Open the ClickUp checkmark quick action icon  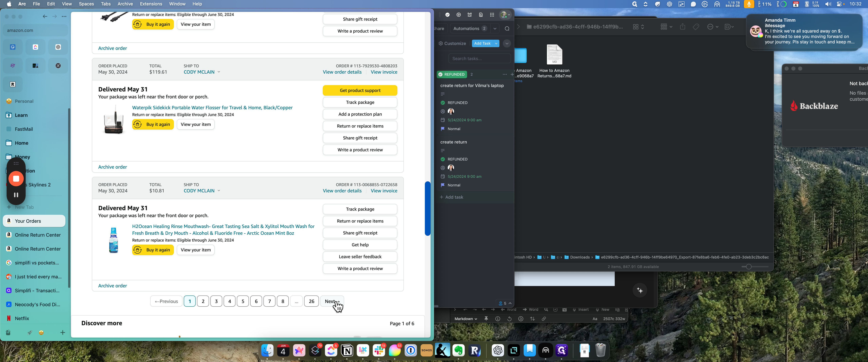448,14
